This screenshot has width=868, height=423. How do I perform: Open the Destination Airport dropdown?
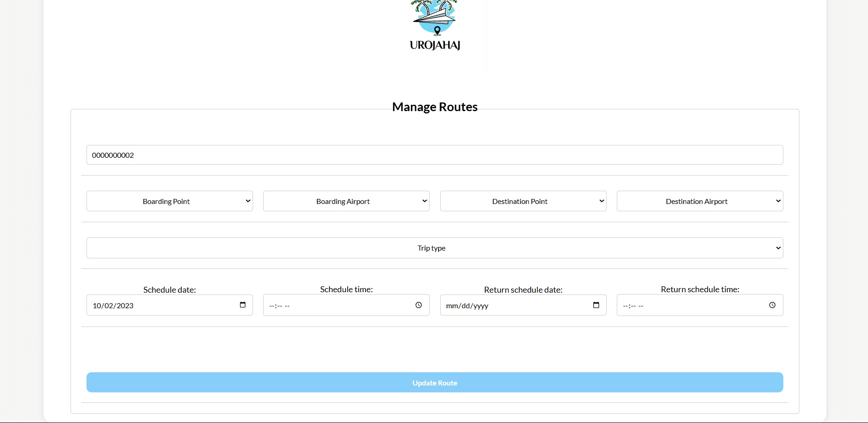pos(700,201)
